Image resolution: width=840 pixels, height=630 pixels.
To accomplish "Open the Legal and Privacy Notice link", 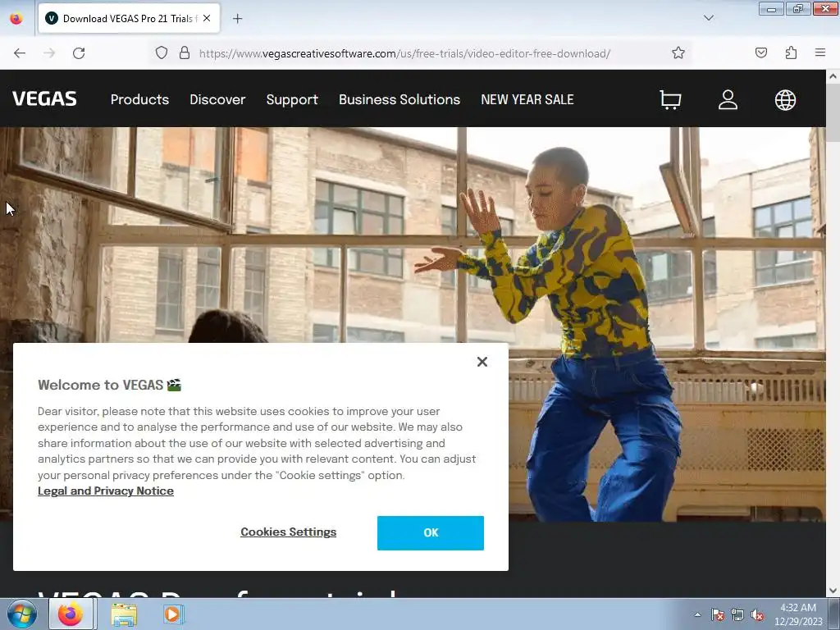I will pyautogui.click(x=106, y=491).
